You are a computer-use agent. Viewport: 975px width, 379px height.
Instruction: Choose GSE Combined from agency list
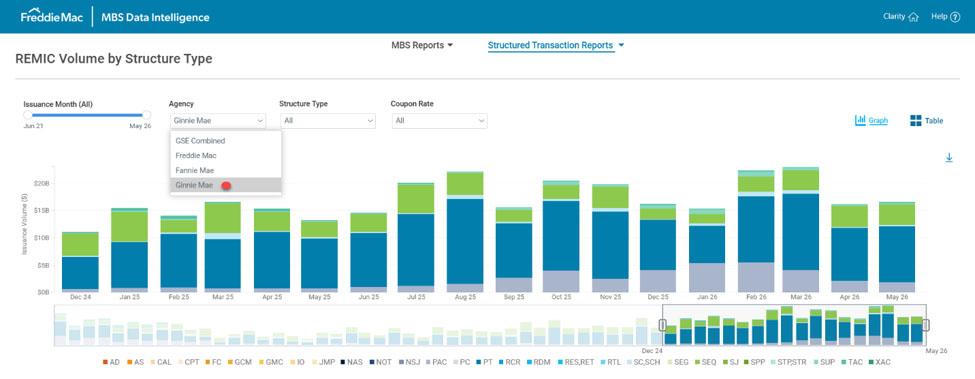(226, 141)
